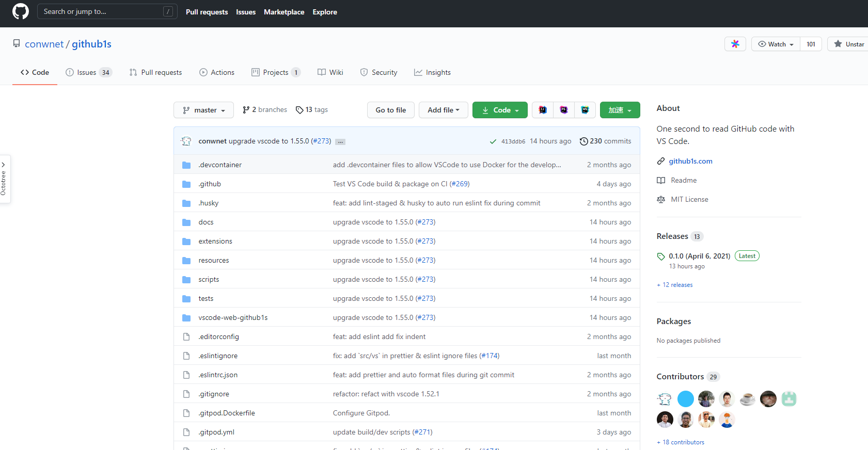Open the .eslintrc.json file
Viewport: 868px width, 450px height.
[218, 375]
